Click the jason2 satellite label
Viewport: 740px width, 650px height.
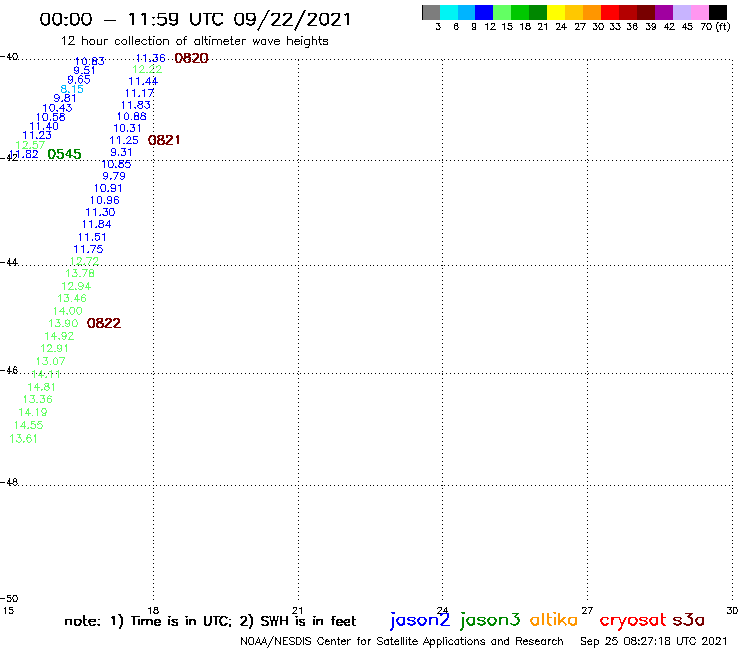[420, 621]
